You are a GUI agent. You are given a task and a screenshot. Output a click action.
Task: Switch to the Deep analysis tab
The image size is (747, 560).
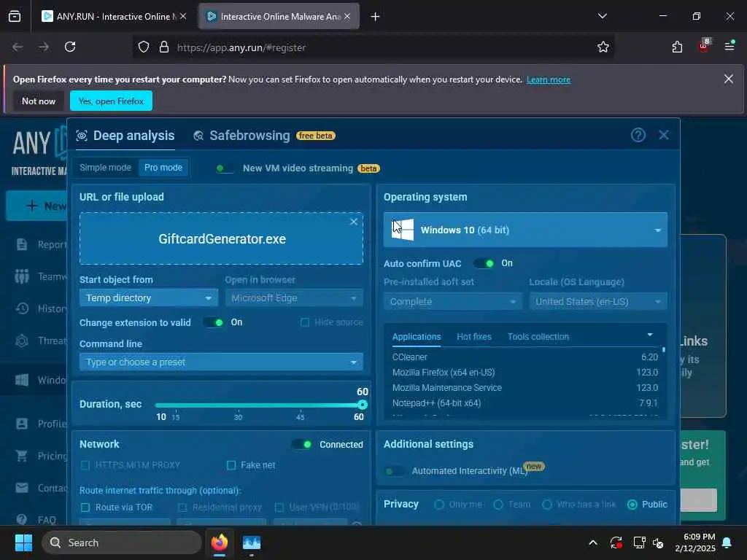click(x=125, y=136)
